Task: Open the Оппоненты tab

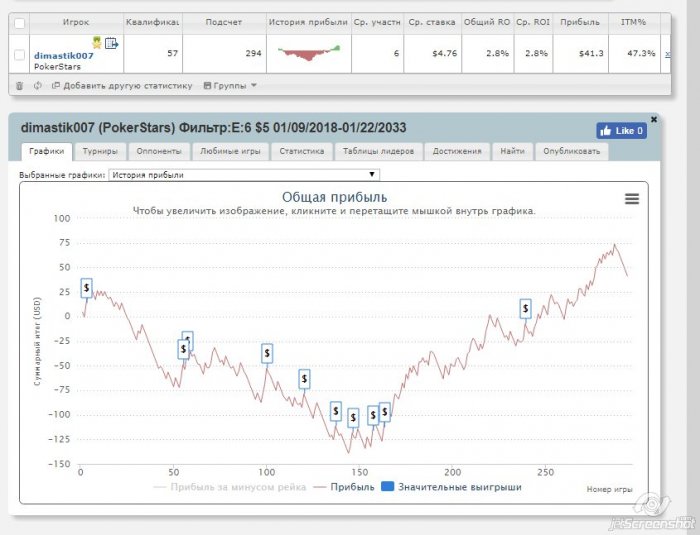Action: [159, 151]
